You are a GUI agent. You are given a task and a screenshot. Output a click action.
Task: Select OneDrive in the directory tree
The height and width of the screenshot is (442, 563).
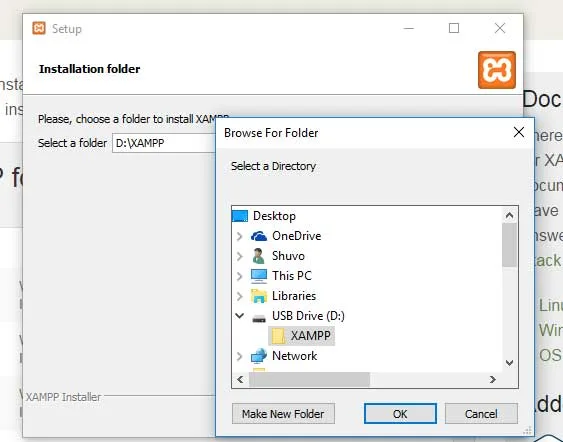297,236
